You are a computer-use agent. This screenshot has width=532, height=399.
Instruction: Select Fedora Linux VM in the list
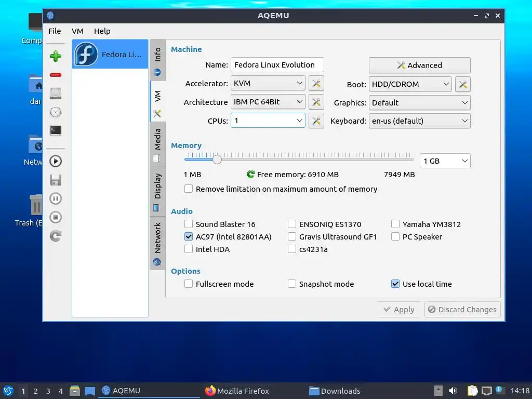click(x=110, y=54)
